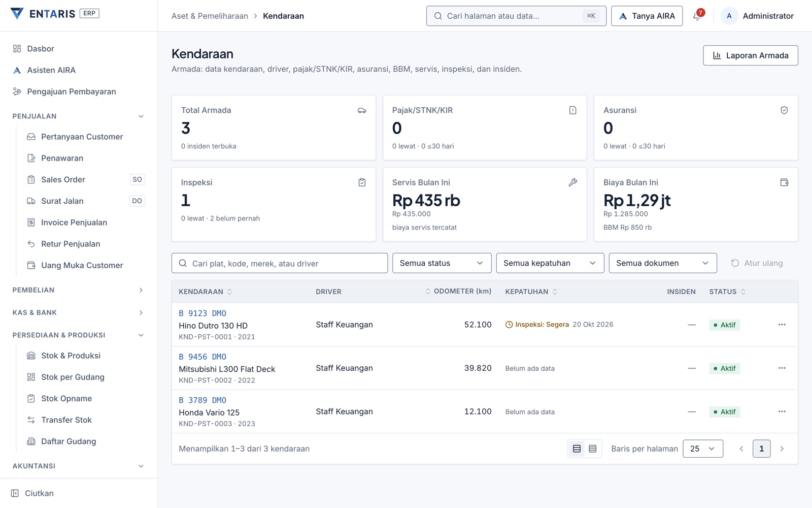812x508 pixels.
Task: Switch to compact row density view
Action: pos(592,449)
